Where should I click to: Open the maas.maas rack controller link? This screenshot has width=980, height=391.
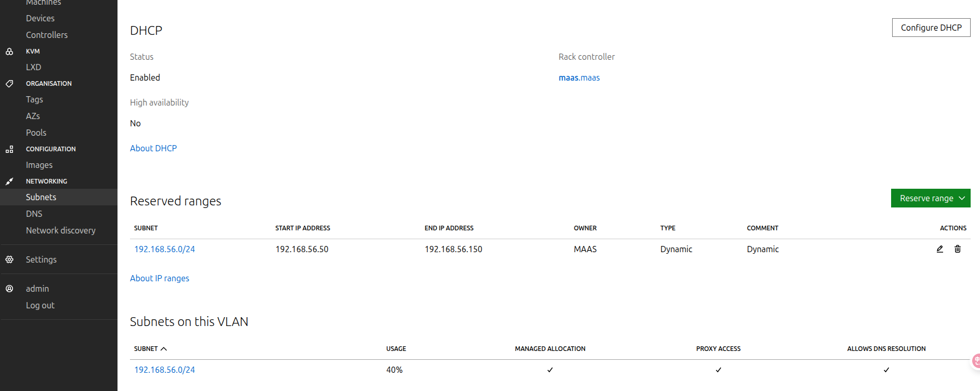[x=579, y=77]
